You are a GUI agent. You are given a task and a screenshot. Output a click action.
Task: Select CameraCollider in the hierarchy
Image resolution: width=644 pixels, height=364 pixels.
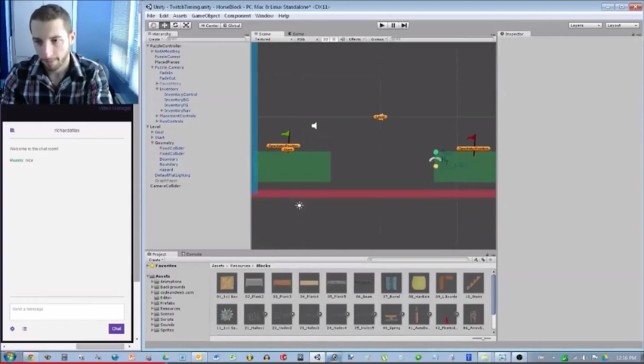click(x=165, y=186)
